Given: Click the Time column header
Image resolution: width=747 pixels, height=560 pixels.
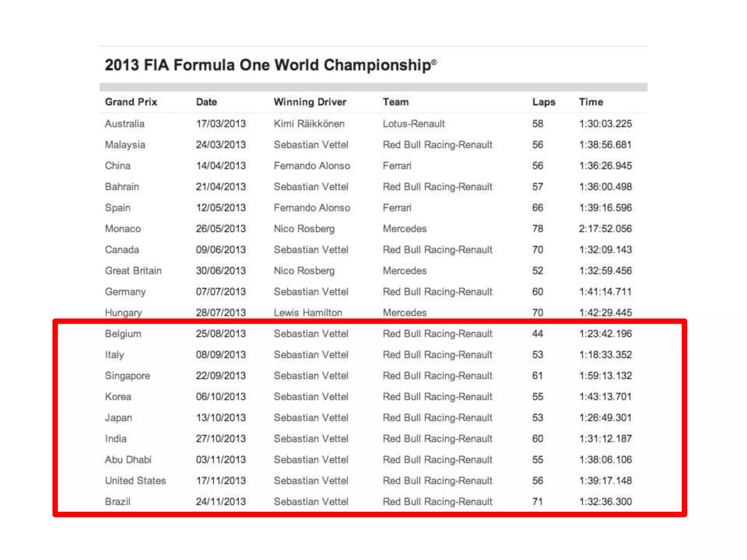Looking at the screenshot, I should [x=591, y=102].
